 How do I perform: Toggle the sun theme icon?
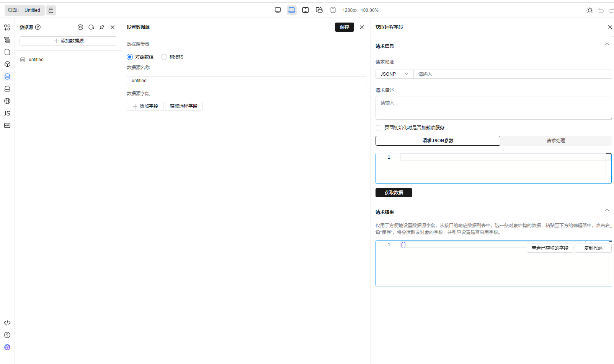[590, 10]
